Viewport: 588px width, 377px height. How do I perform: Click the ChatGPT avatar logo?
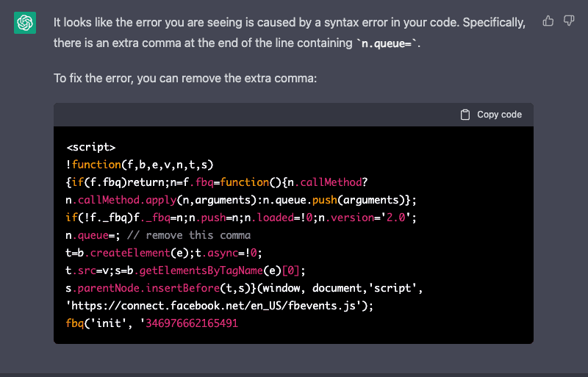click(25, 23)
